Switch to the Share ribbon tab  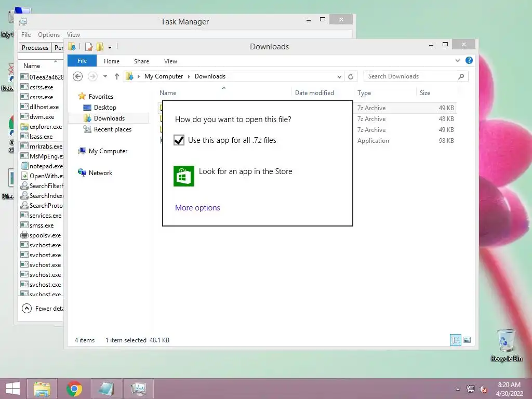pos(141,61)
